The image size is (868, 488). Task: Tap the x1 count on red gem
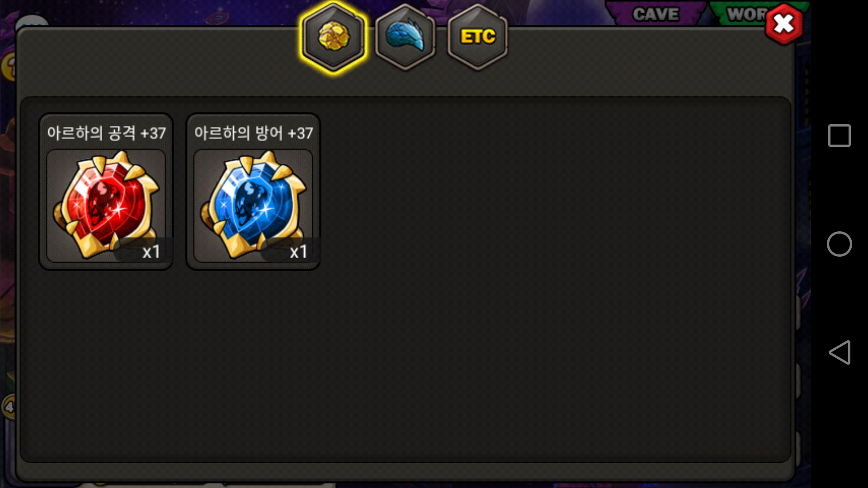(151, 252)
